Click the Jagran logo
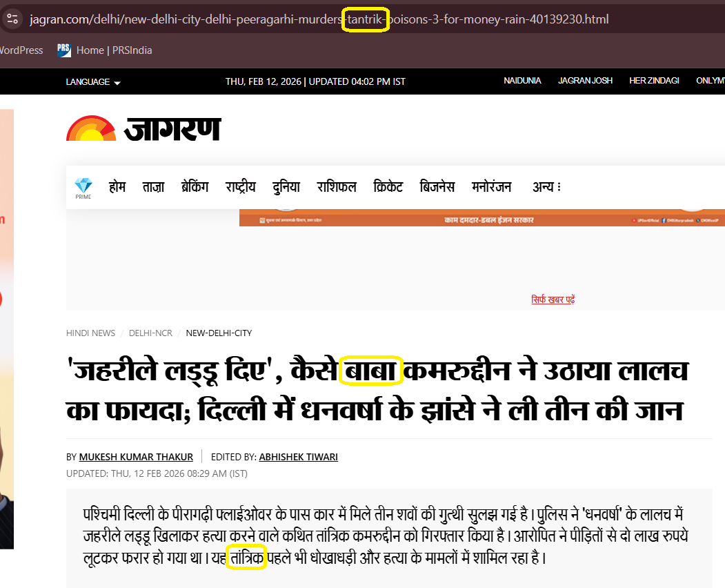 pyautogui.click(x=143, y=128)
